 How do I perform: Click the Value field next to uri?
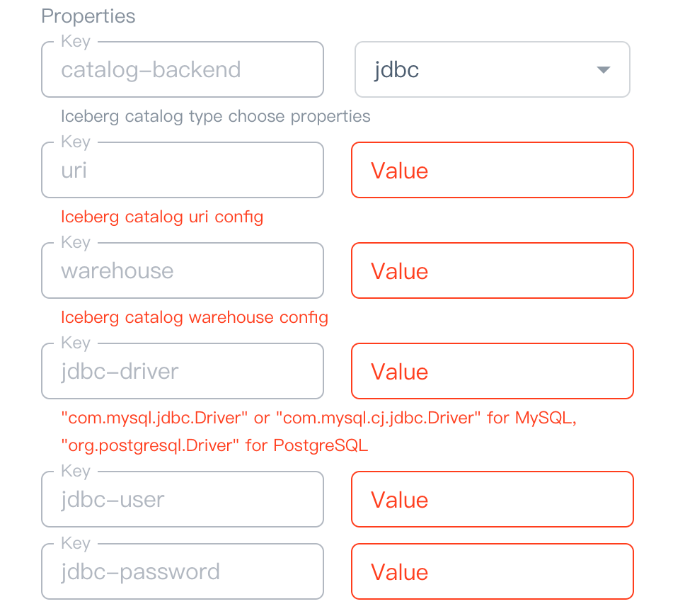coord(491,170)
